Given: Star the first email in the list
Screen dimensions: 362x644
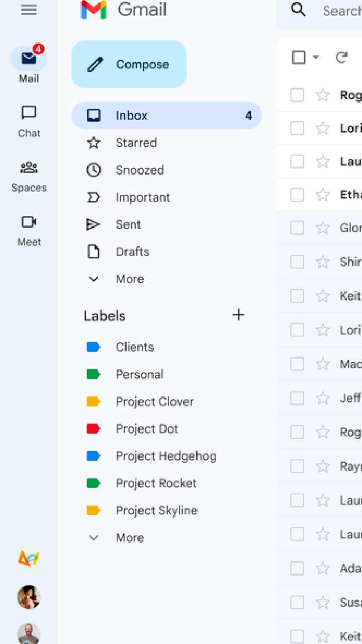Looking at the screenshot, I should point(322,95).
